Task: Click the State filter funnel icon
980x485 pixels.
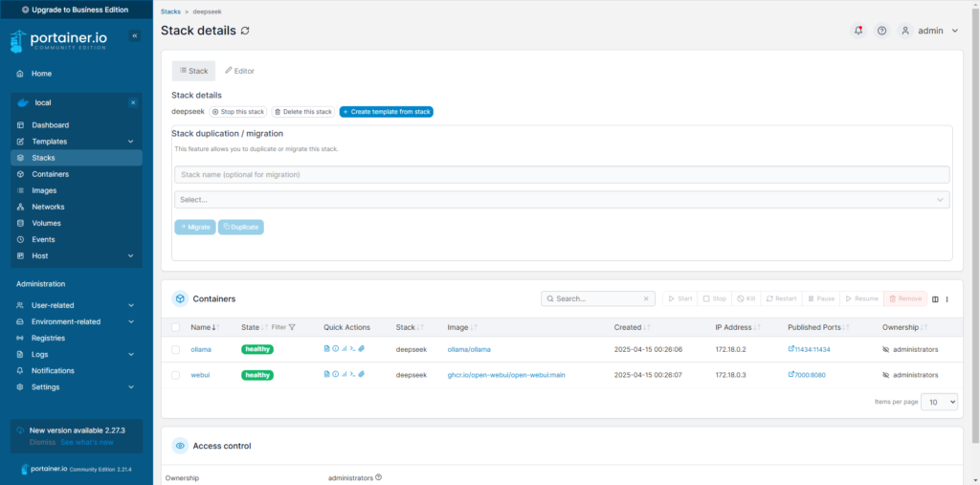Action: pyautogui.click(x=292, y=327)
